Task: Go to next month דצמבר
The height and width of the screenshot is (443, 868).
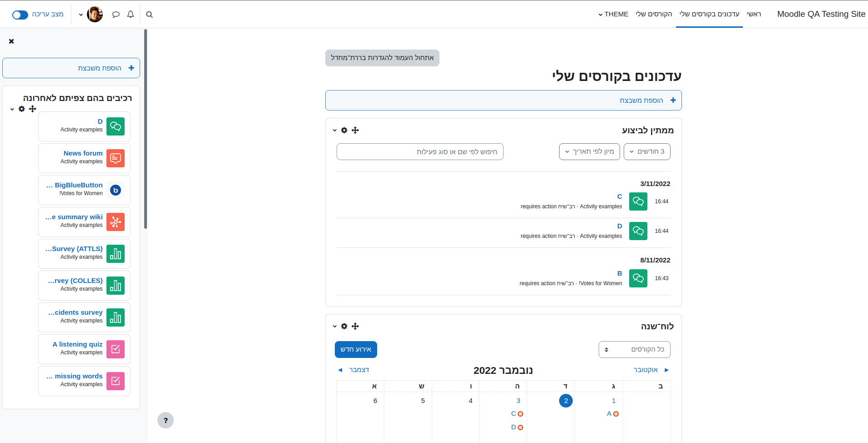Action: click(353, 370)
